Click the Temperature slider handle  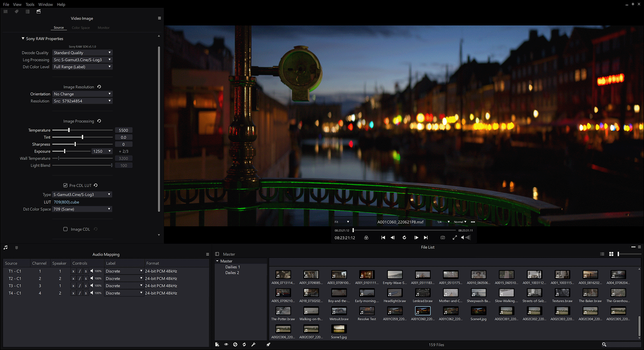(x=69, y=130)
